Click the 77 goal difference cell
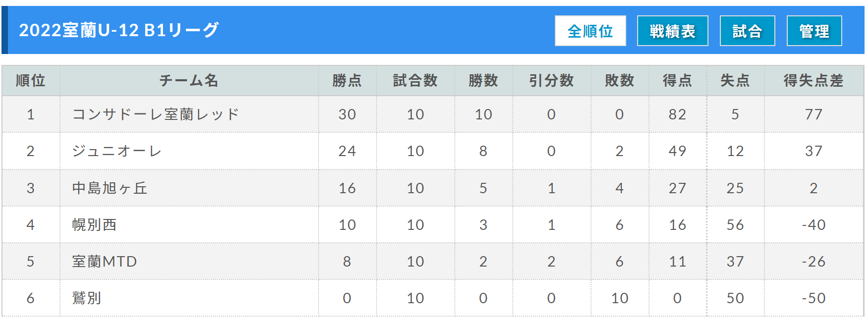 coord(814,114)
